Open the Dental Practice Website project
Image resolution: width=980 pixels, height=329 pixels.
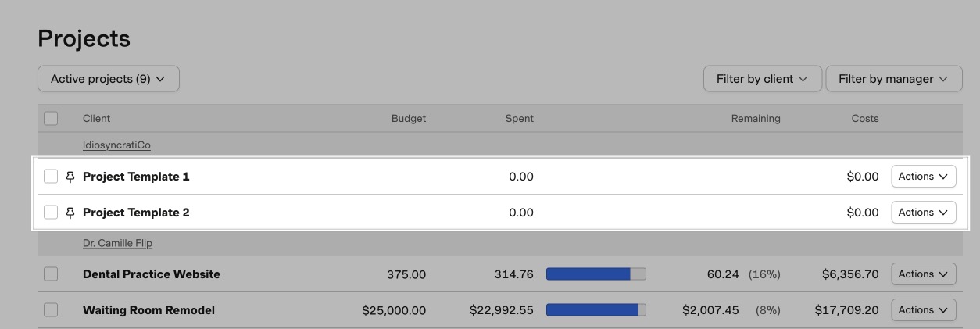coord(152,274)
